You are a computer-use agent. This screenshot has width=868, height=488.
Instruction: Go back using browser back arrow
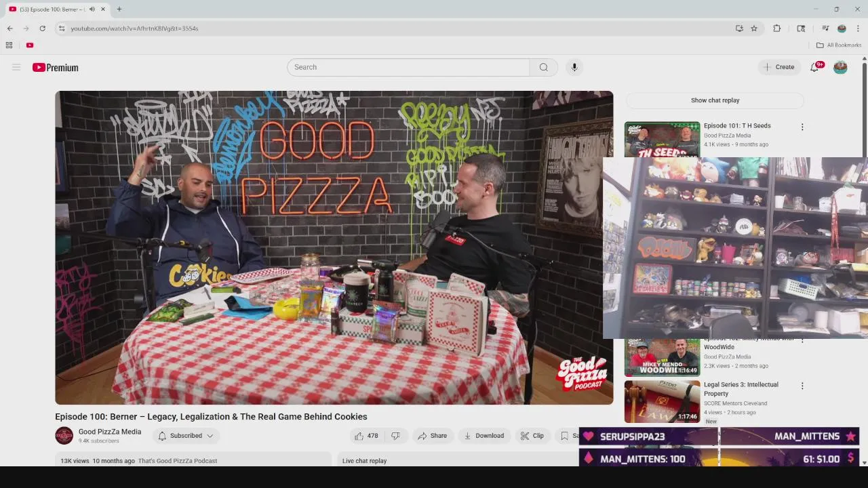[x=9, y=28]
